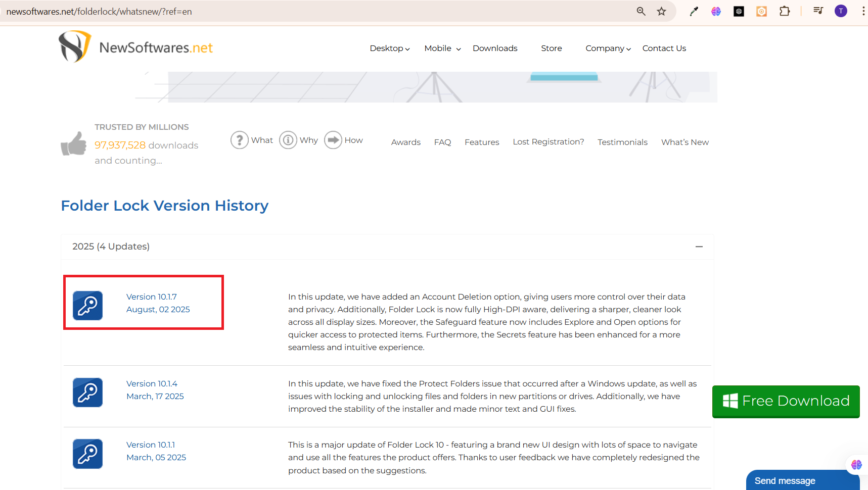Click the zoom magnifier icon in address bar
Viewport: 868px width, 490px height.
point(641,11)
